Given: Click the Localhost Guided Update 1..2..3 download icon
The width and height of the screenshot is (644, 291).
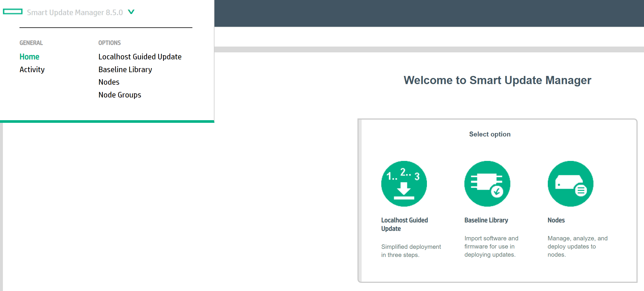Looking at the screenshot, I should [404, 184].
